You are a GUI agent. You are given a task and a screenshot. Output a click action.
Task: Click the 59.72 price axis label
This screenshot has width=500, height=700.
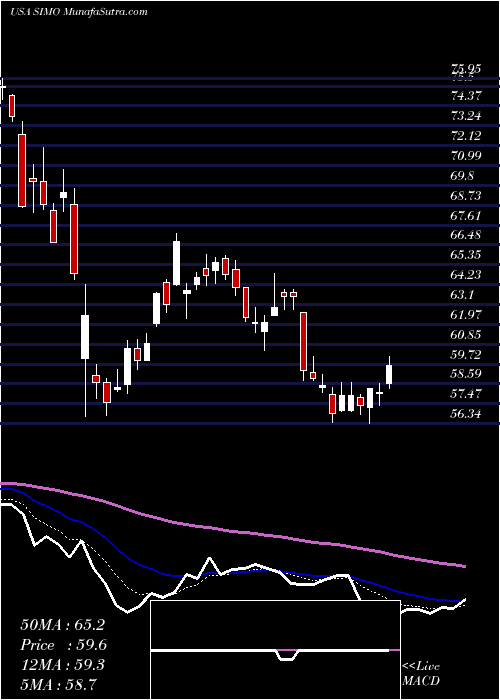click(x=466, y=354)
